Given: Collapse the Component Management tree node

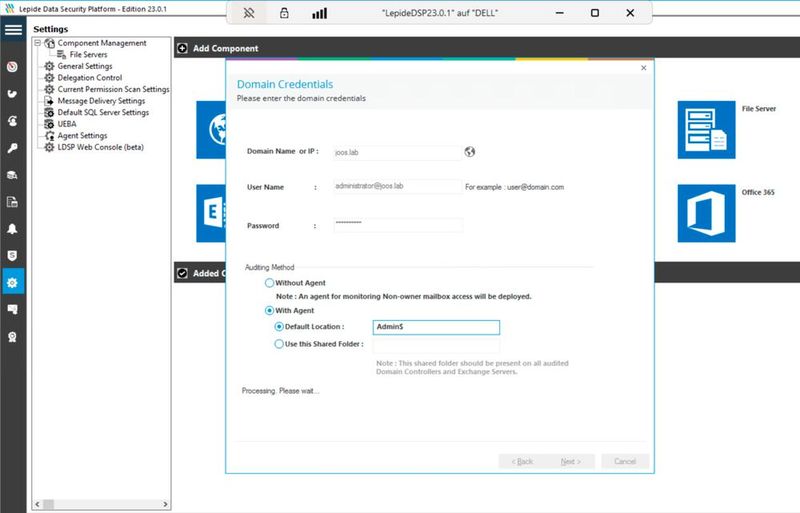Looking at the screenshot, I should [x=37, y=43].
